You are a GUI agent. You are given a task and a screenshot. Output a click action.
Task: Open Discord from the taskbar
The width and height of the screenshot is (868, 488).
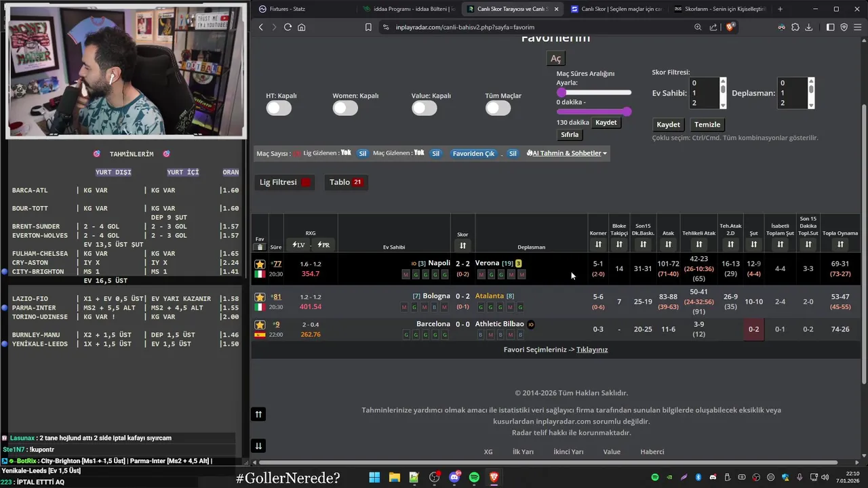(x=454, y=477)
